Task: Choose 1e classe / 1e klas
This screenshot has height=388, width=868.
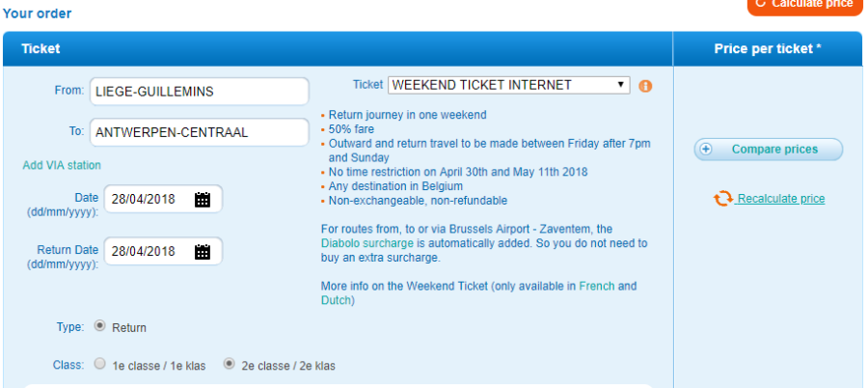Action: click(100, 365)
